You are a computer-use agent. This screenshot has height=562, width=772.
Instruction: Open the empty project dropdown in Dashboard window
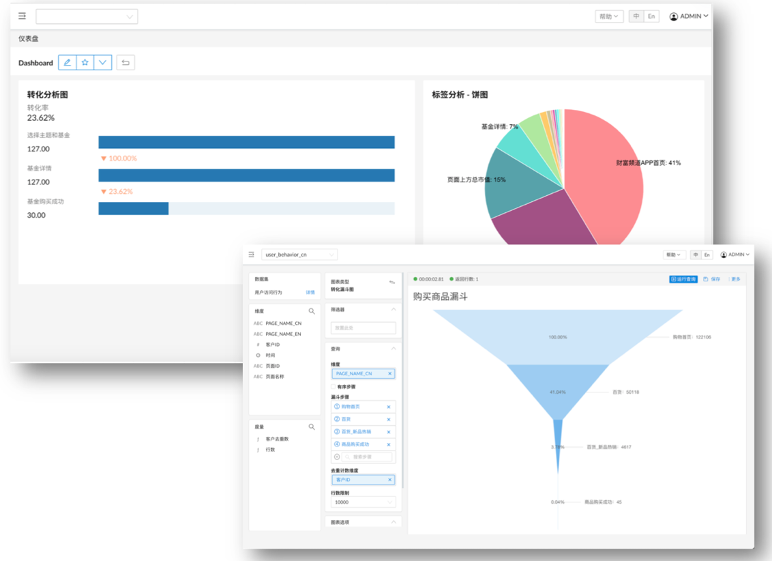(87, 16)
